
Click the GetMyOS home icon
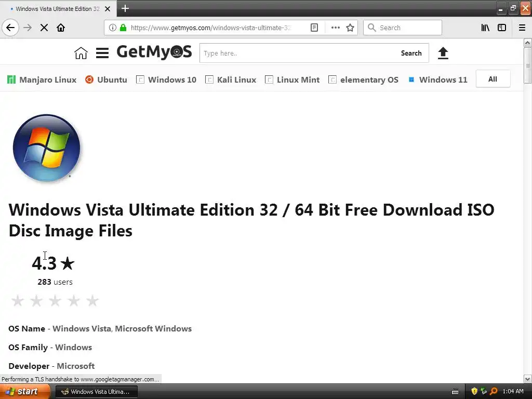point(81,53)
